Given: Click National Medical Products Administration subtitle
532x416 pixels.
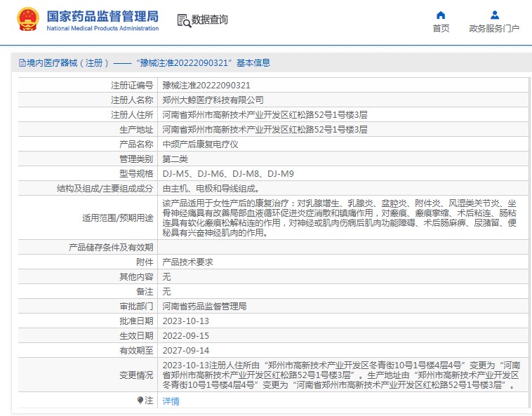Looking at the screenshot, I should tap(102, 29).
